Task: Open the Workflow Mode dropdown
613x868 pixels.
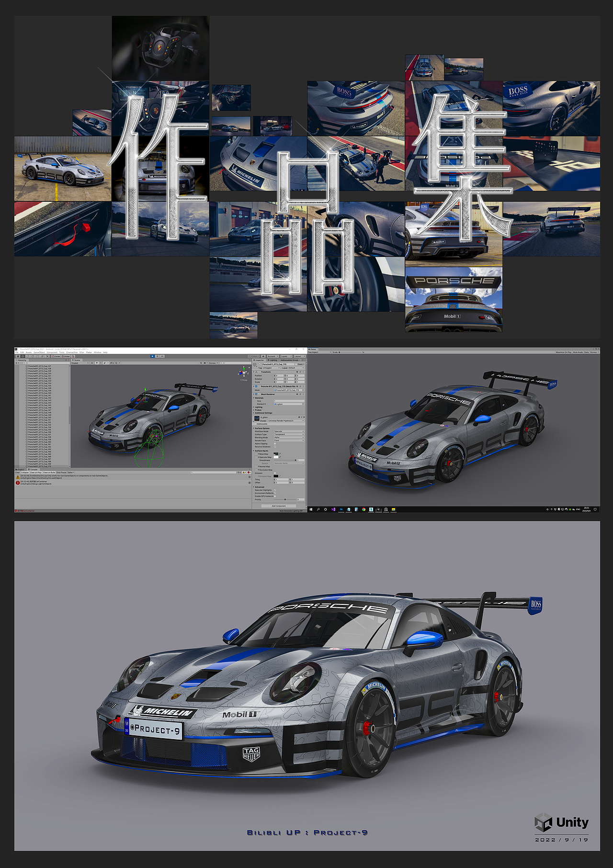Action: tap(289, 431)
